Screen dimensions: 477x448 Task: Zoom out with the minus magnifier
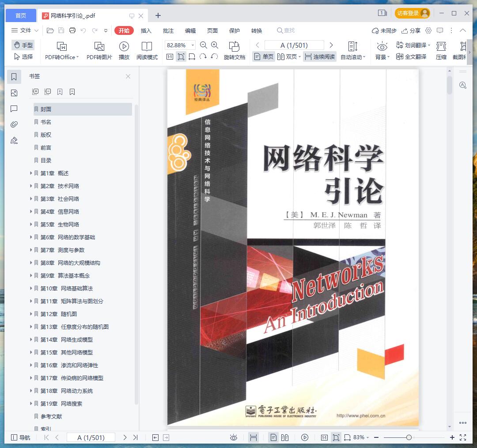(204, 45)
